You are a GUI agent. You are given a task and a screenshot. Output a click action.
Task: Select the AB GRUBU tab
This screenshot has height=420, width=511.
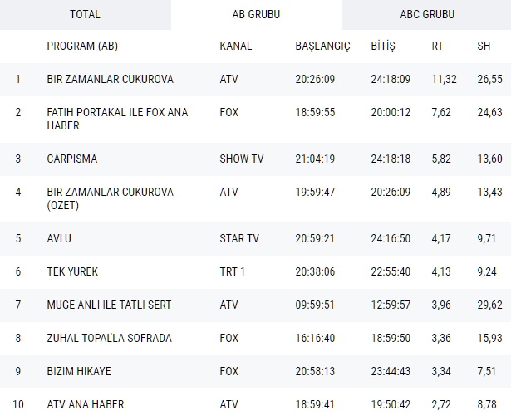256,14
